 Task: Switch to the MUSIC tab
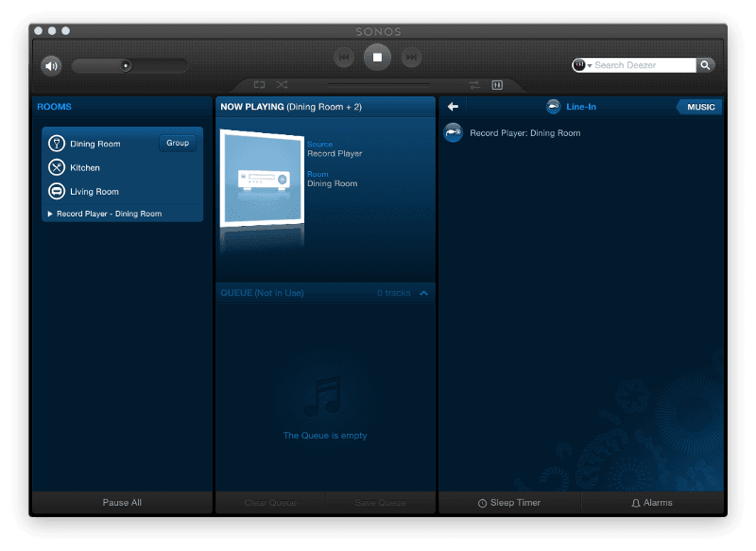point(698,107)
